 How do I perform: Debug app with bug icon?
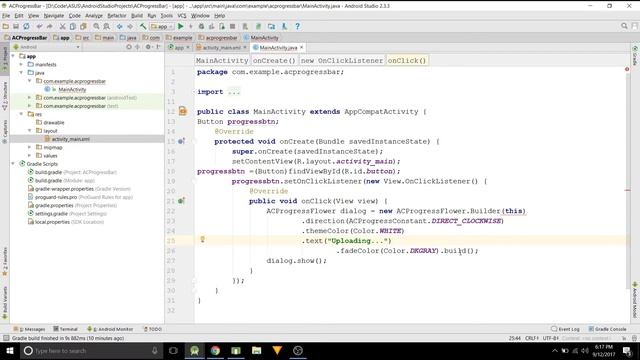pos(201,27)
